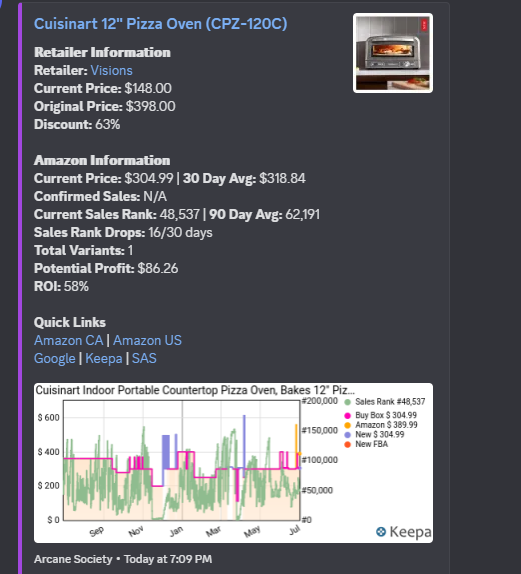Click the red New FBA legend dot
The height and width of the screenshot is (574, 521).
(x=347, y=444)
